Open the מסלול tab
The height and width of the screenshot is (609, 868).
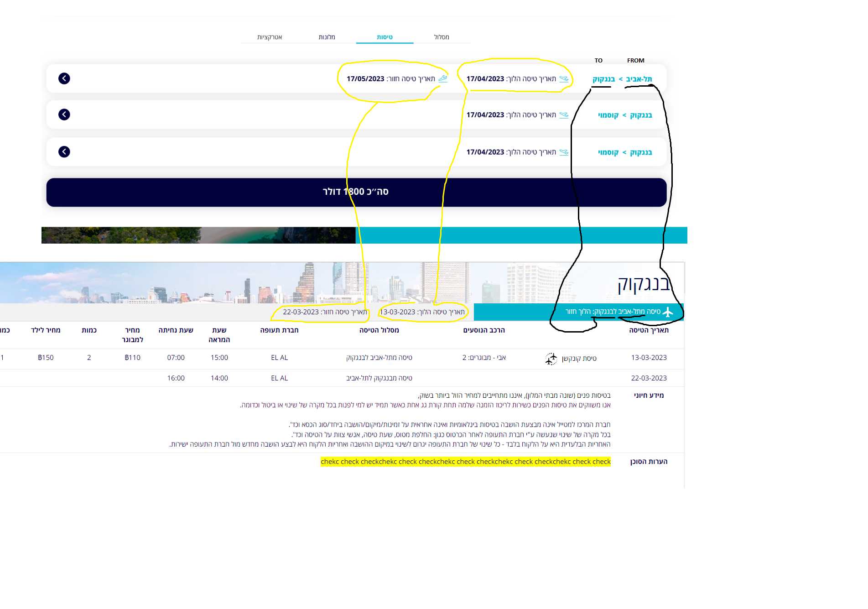(x=442, y=37)
